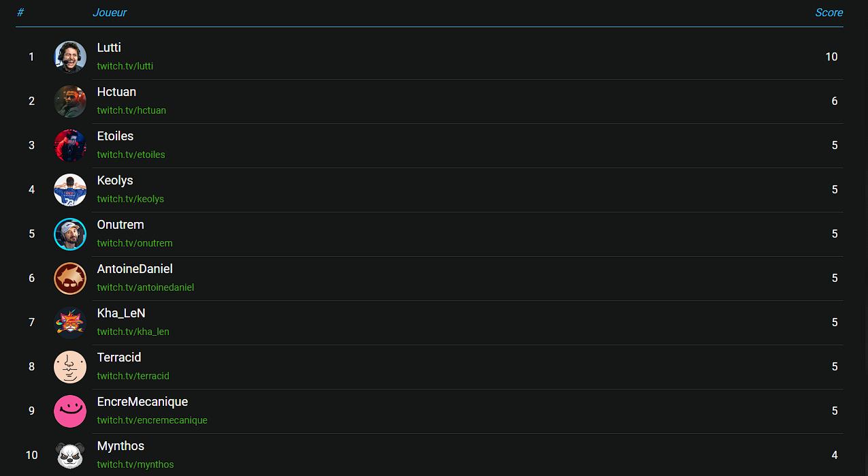Sort by the Score column header

[x=829, y=12]
